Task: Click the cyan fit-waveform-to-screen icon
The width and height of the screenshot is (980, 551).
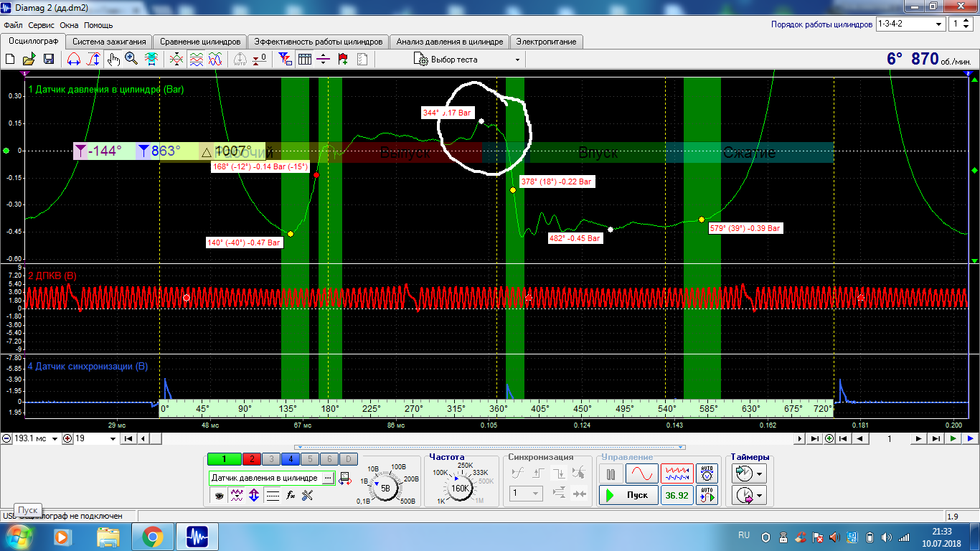Action: tap(151, 60)
